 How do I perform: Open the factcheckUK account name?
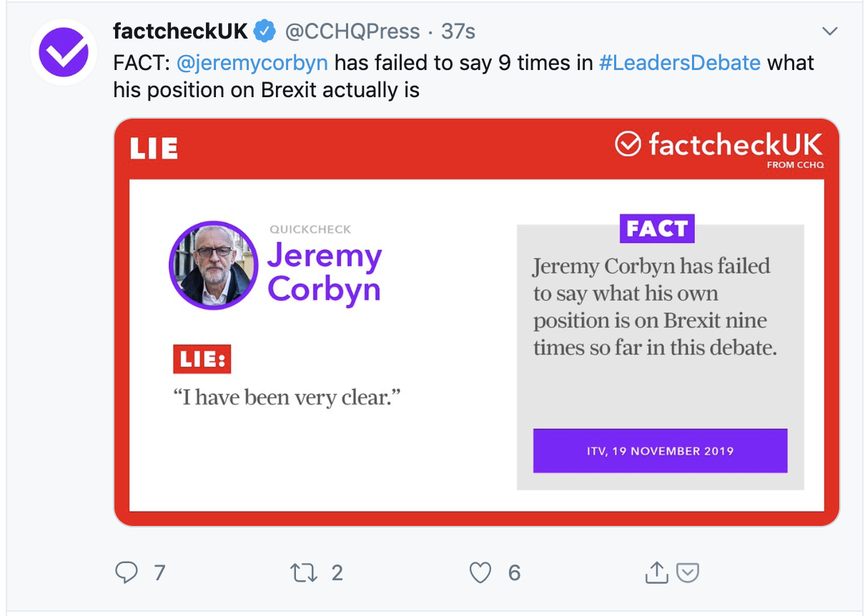[180, 31]
